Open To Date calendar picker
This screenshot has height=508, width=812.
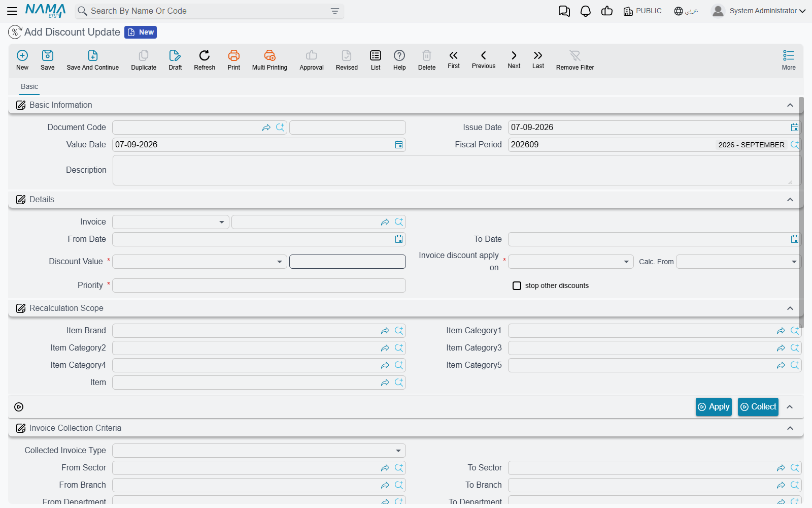[x=795, y=239]
